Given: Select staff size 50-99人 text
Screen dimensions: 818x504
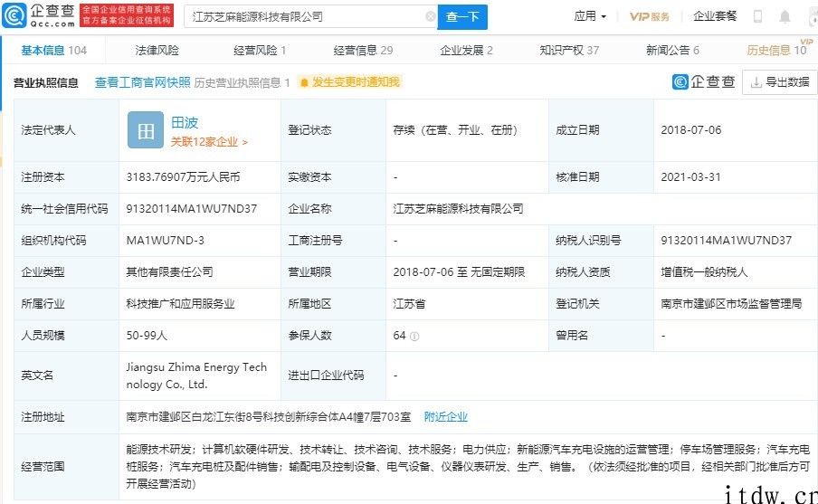Looking at the screenshot, I should pos(147,336).
